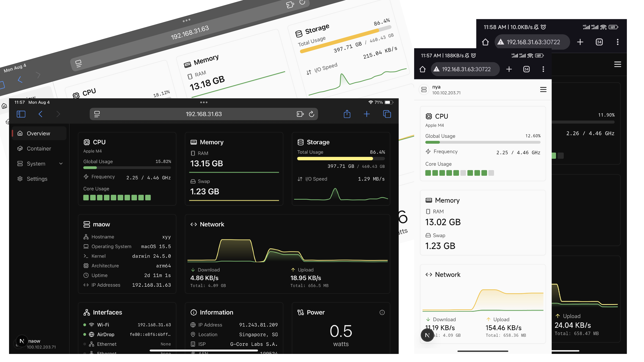Click 192.168.31.63 Safari address field
644x362 pixels.
(203, 114)
